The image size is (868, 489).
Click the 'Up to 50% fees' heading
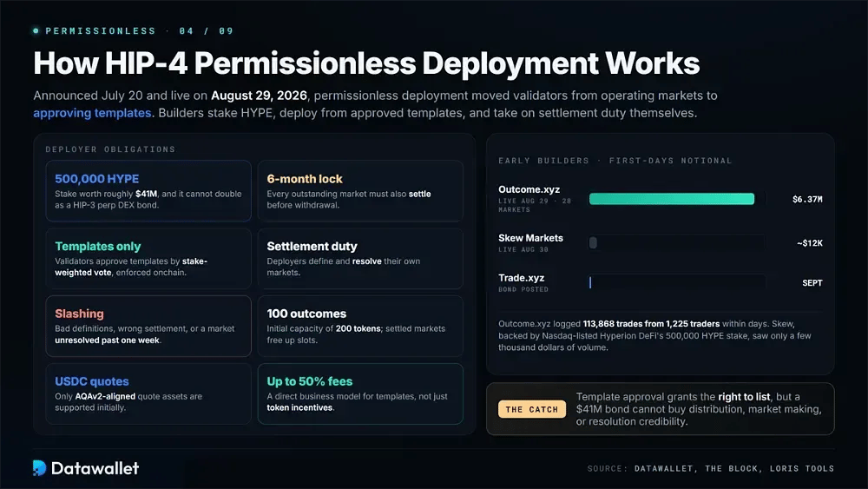coord(310,381)
